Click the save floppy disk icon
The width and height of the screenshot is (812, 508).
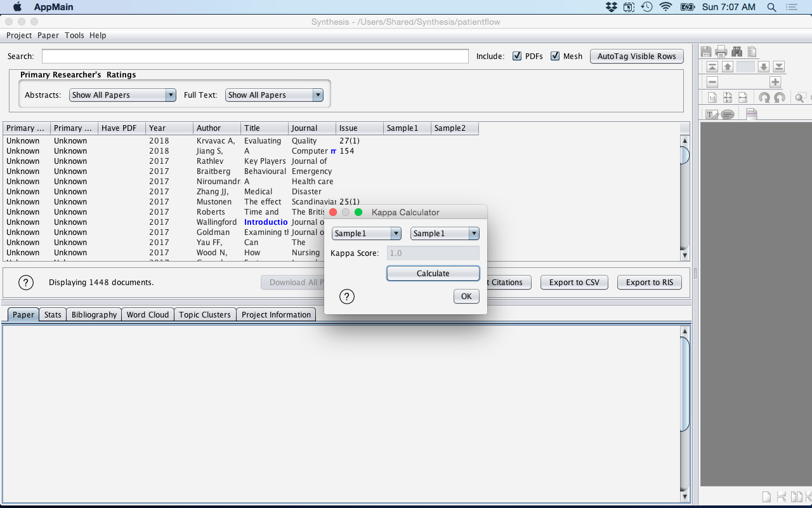point(706,51)
